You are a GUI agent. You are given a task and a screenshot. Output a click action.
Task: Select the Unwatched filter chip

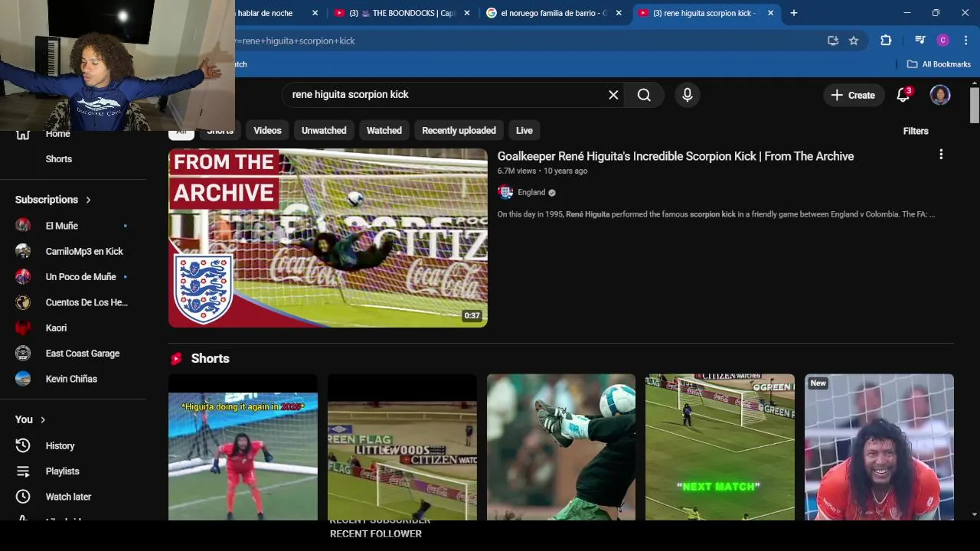point(324,130)
